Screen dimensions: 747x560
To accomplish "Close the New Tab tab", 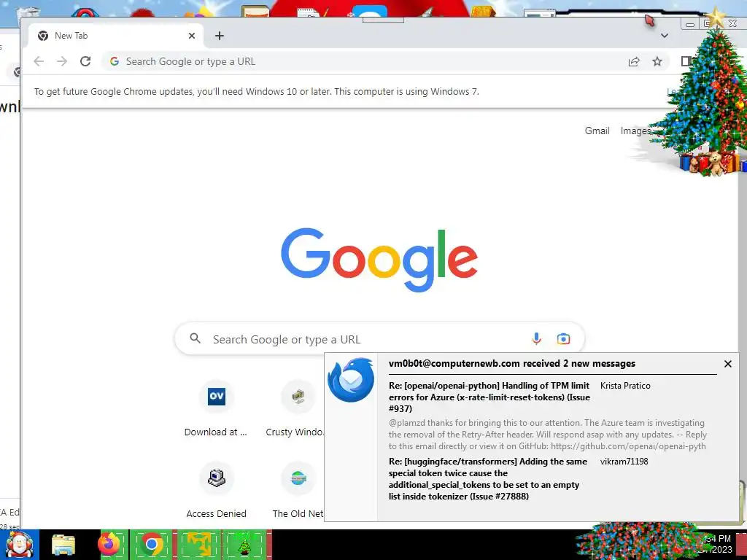I will click(x=192, y=36).
